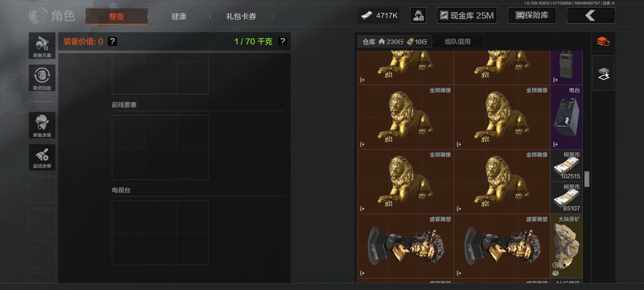Select the 组队借用 tab
This screenshot has width=644, height=290.
[458, 42]
